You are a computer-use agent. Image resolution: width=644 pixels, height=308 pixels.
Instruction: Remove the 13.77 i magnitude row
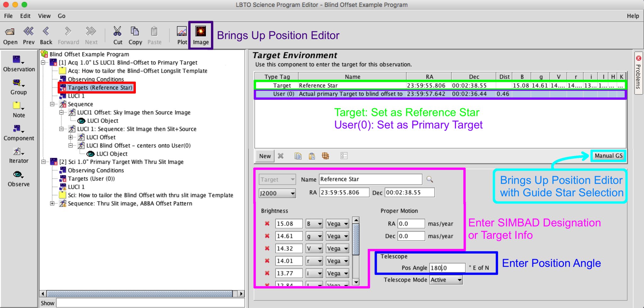point(267,273)
